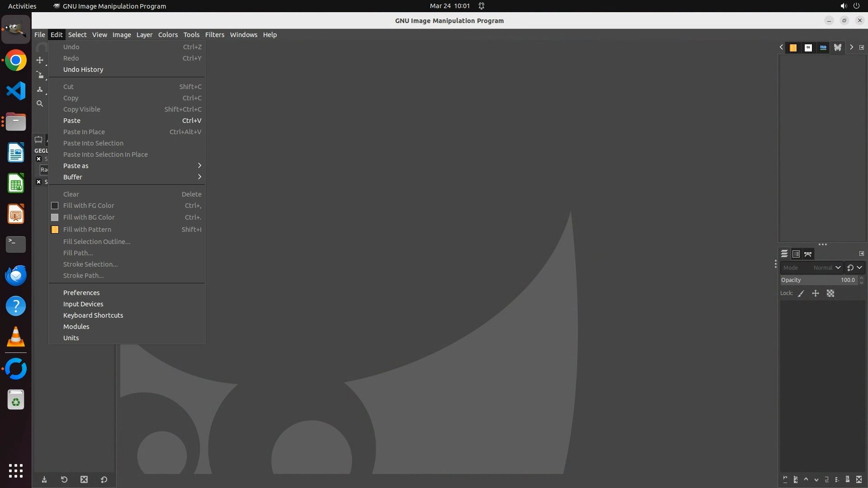Viewport: 868px width, 488px height.
Task: Open the layer Mode Normal dropdown
Action: click(x=811, y=267)
